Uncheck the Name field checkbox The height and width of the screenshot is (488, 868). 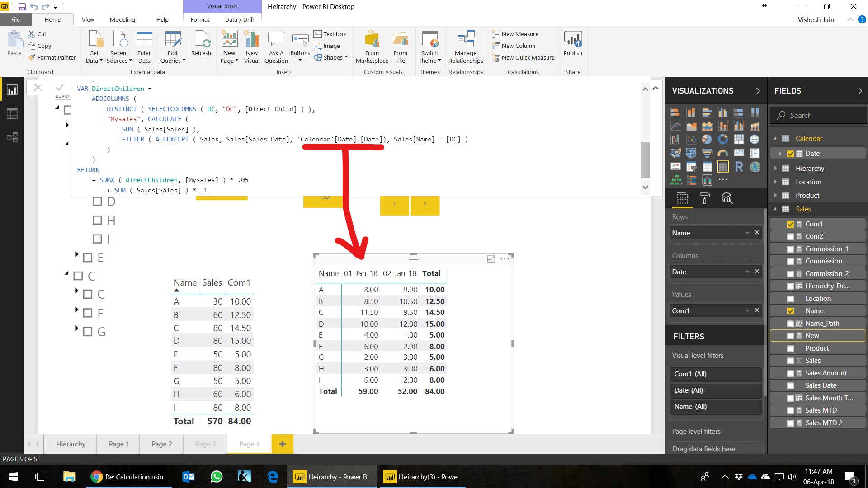pyautogui.click(x=790, y=311)
